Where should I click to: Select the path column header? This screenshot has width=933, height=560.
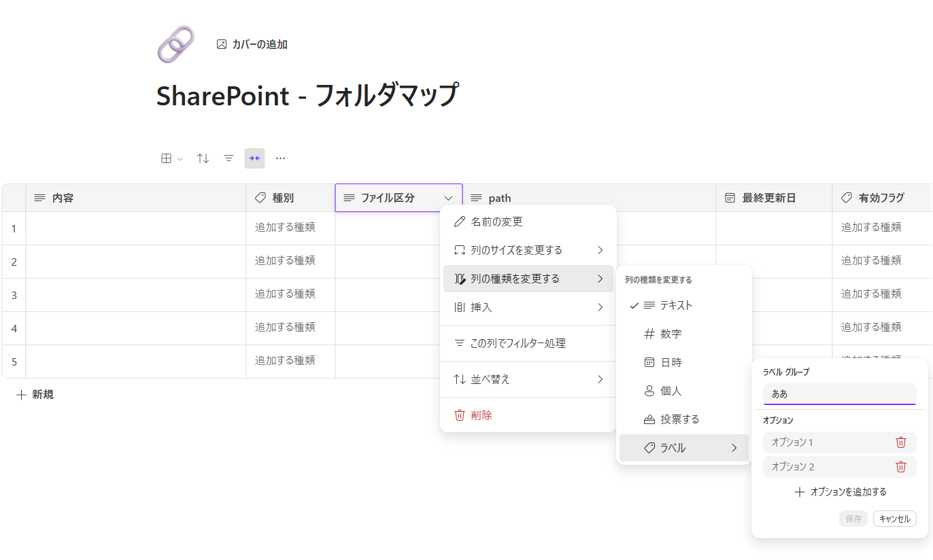point(589,198)
